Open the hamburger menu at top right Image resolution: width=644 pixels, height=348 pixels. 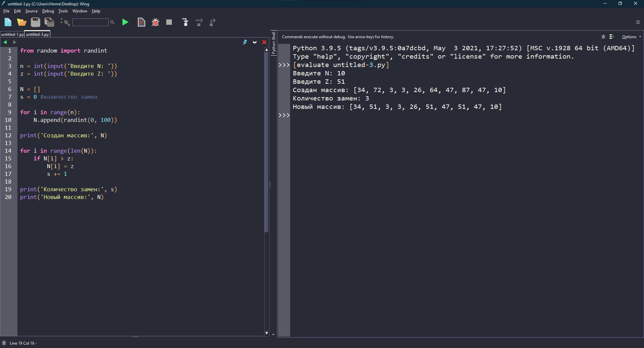coord(638,22)
